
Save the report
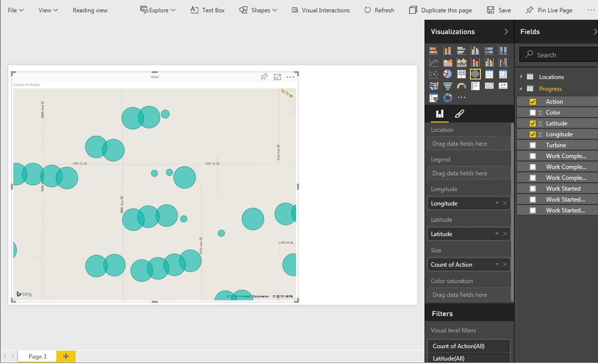coord(499,10)
